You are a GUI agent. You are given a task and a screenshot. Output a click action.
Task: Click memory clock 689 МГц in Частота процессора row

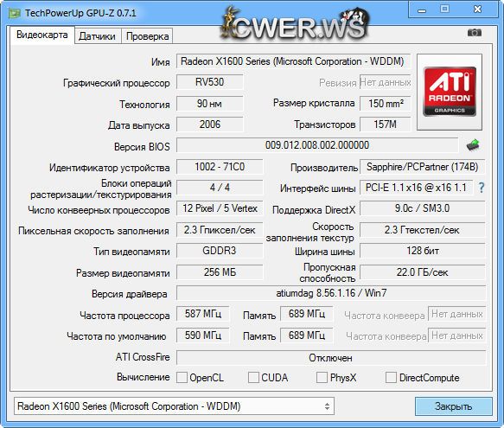(x=307, y=314)
